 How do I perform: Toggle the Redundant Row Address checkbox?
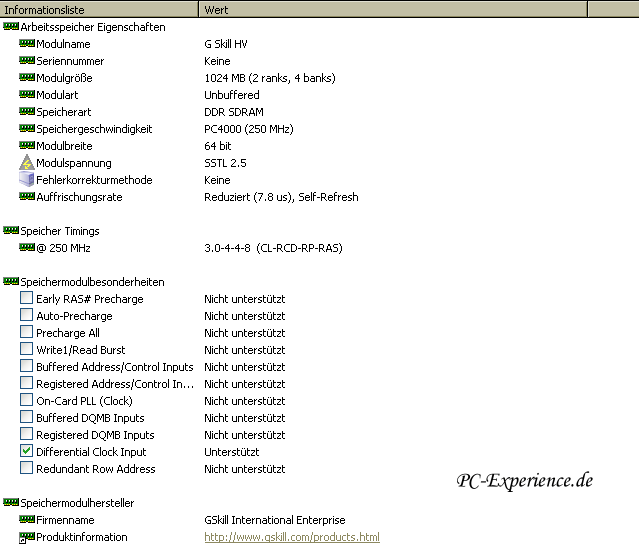(26, 468)
